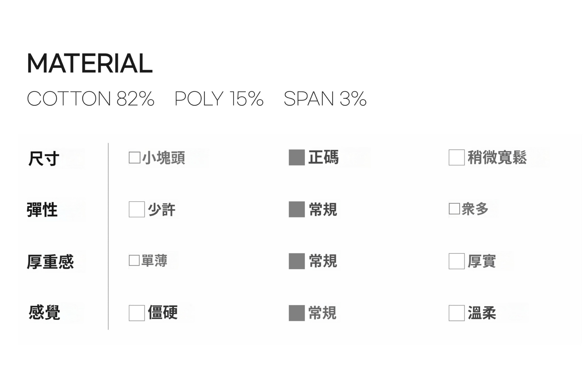Check the 稍微寬鬆 size checkbox
The height and width of the screenshot is (379, 588).
[x=456, y=157]
